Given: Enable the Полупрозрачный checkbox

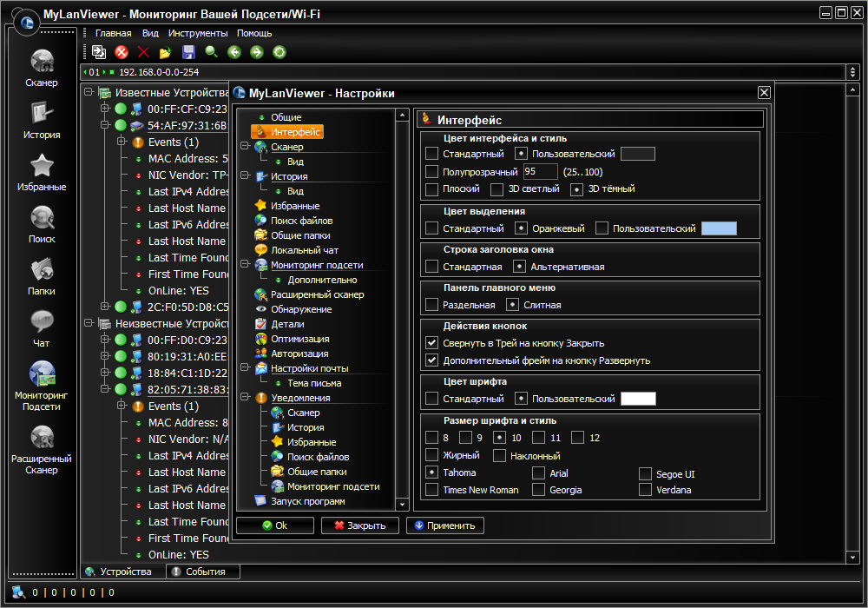Looking at the screenshot, I should tap(431, 172).
